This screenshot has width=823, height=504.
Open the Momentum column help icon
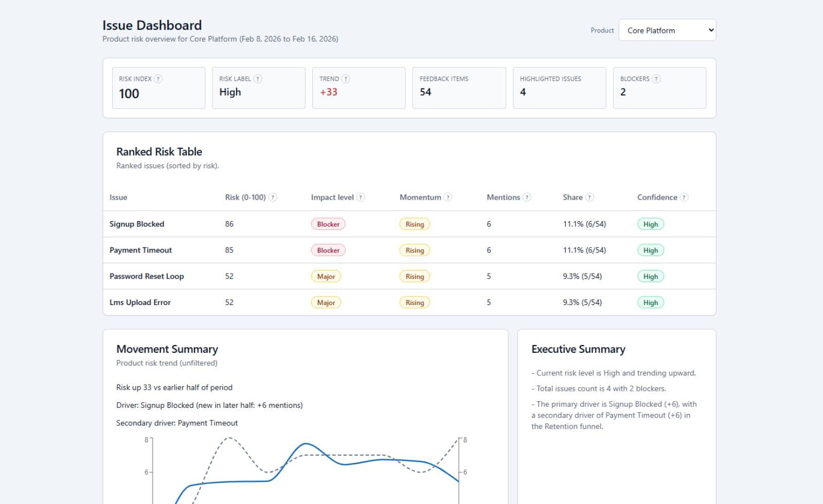pyautogui.click(x=448, y=197)
